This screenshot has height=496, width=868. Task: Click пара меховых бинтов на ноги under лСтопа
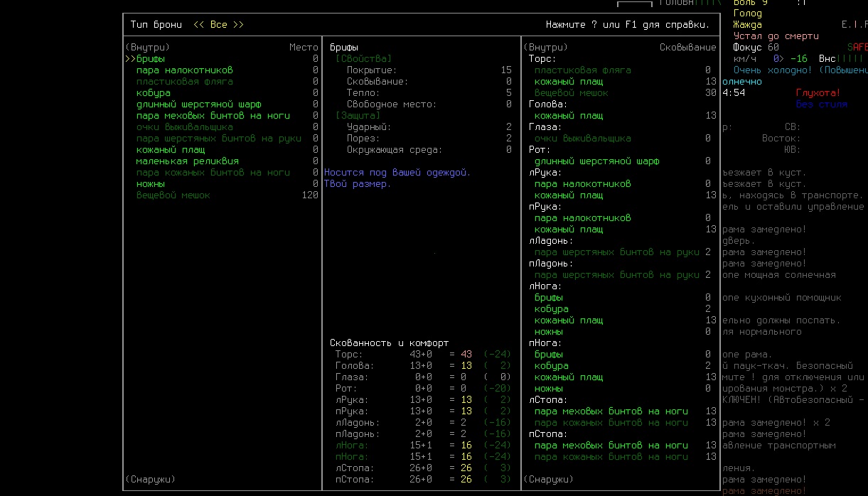pyautogui.click(x=611, y=411)
